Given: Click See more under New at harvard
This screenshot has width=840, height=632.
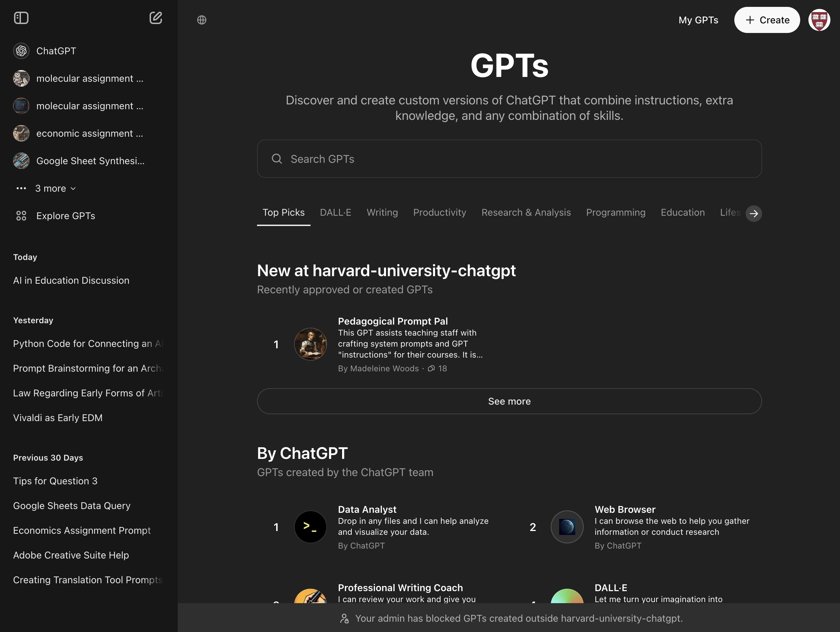Looking at the screenshot, I should coord(509,401).
